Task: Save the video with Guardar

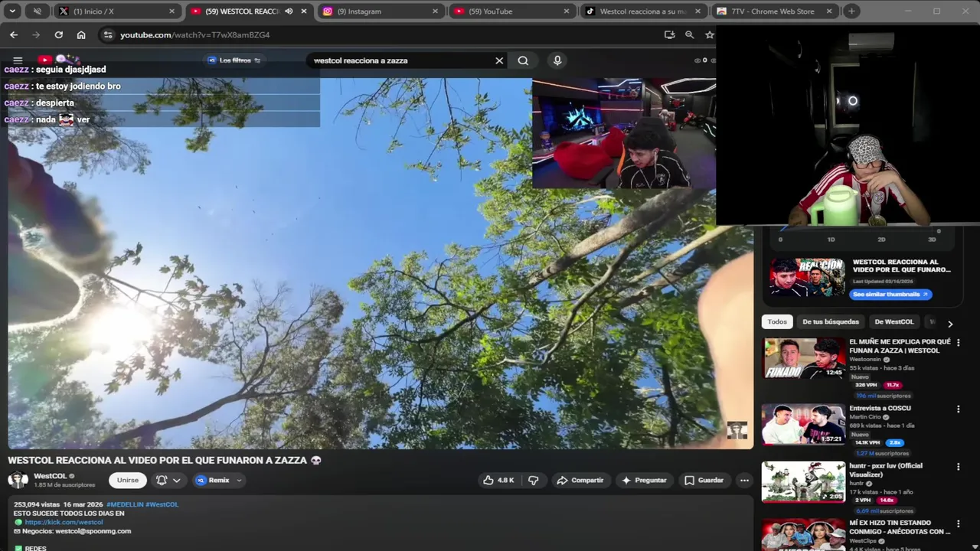Action: coord(703,480)
